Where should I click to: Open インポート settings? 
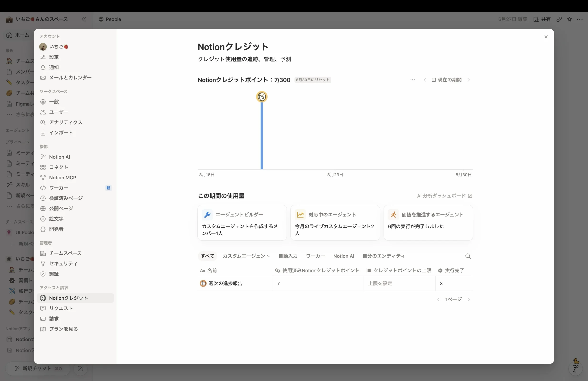[75, 133]
